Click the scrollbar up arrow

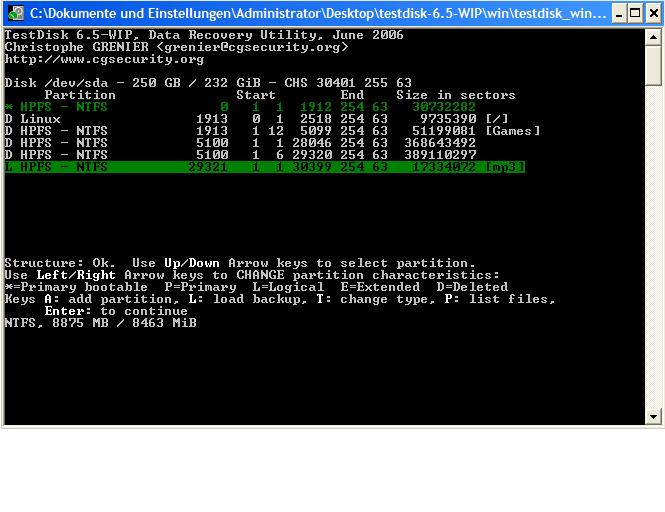pos(653,37)
